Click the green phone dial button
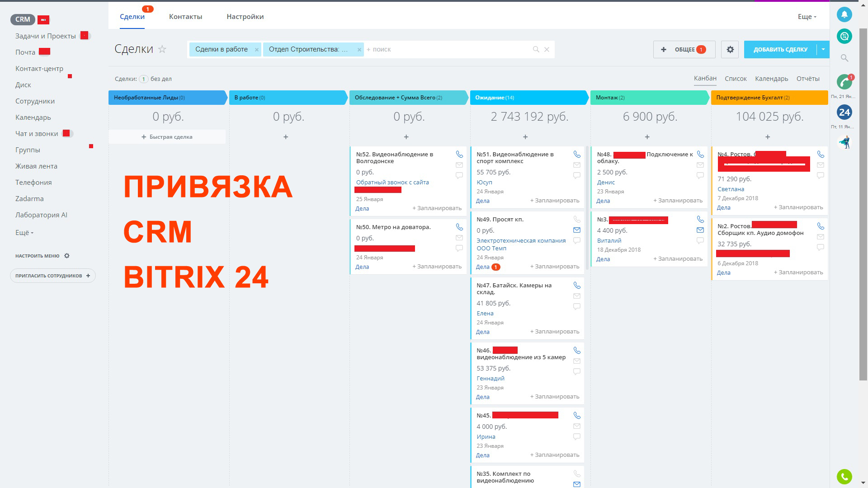Viewport: 868px width, 488px height. tap(844, 476)
